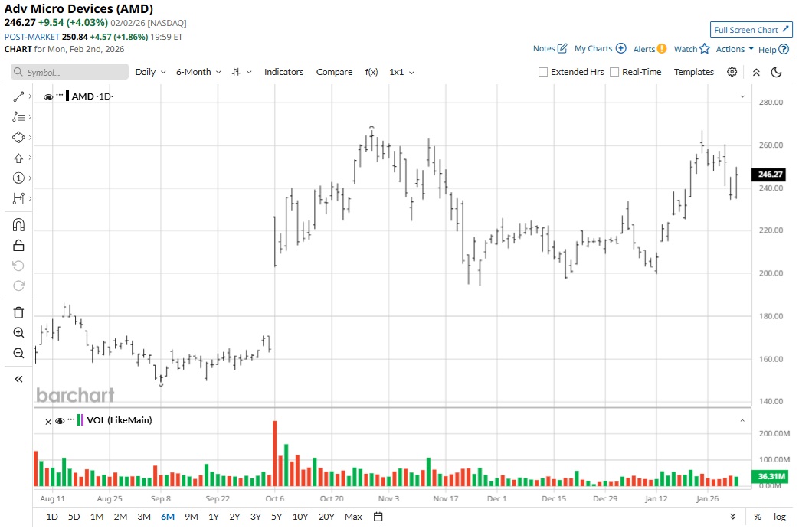Select the 9M time range
Screen dimensions: 812x532
192,517
